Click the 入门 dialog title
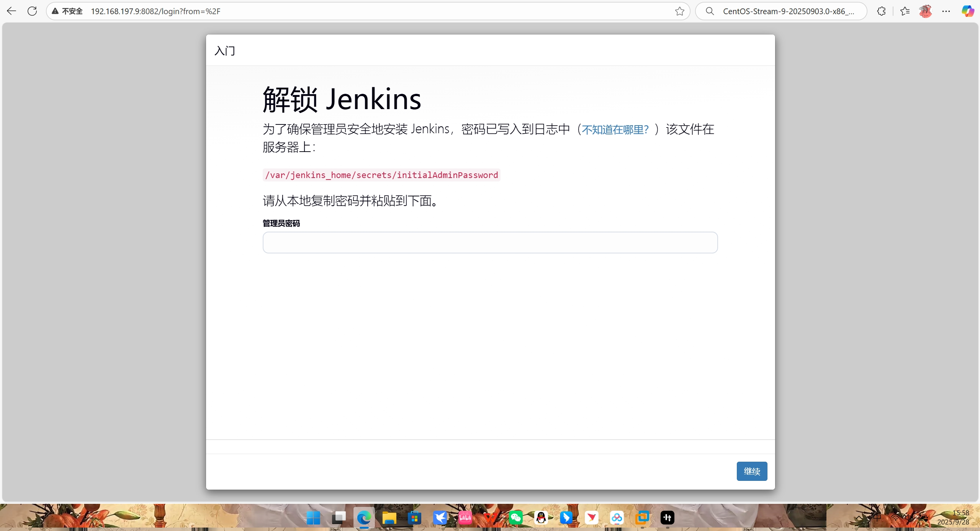This screenshot has height=531, width=980. (225, 51)
